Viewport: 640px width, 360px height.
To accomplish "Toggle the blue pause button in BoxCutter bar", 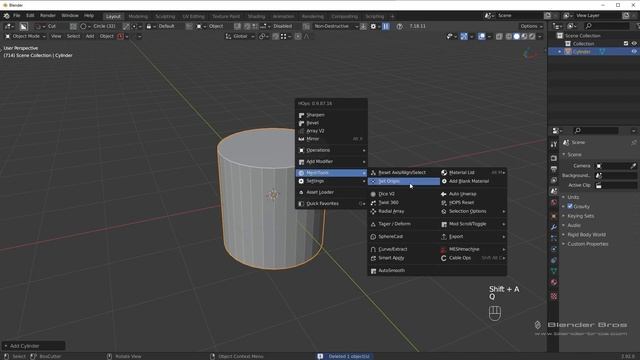I will pos(386,26).
